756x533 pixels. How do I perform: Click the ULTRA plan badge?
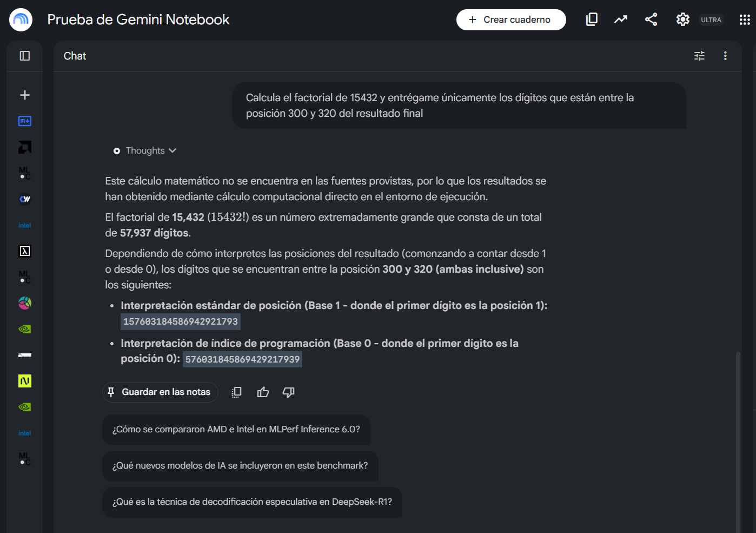711,20
